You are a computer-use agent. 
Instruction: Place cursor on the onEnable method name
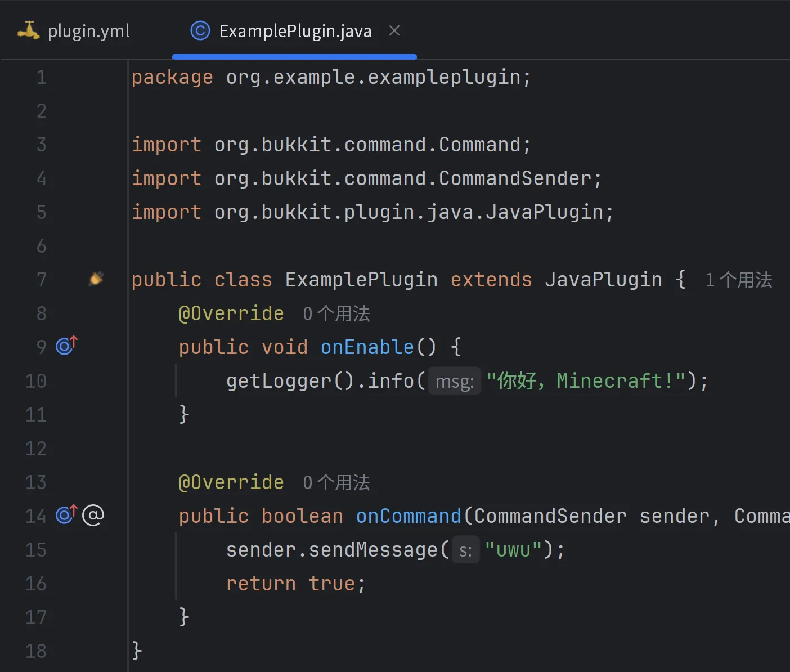tap(367, 347)
